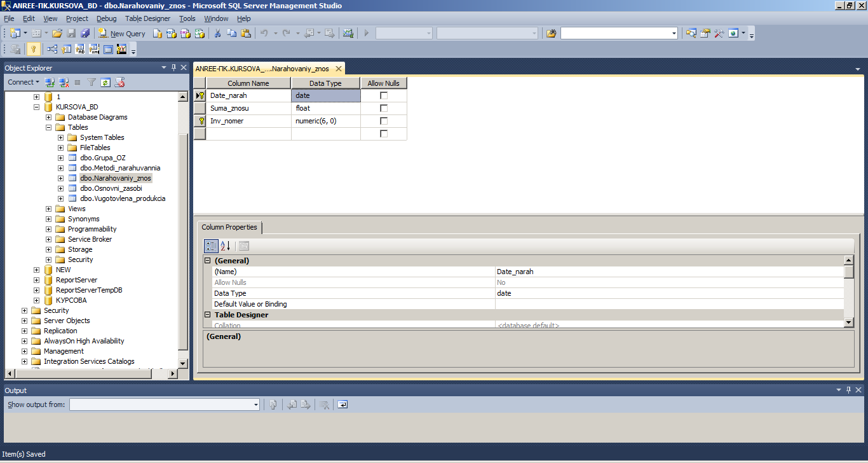
Task: Select dbo.Osnovni_zasobi table in tree
Action: [x=111, y=188]
